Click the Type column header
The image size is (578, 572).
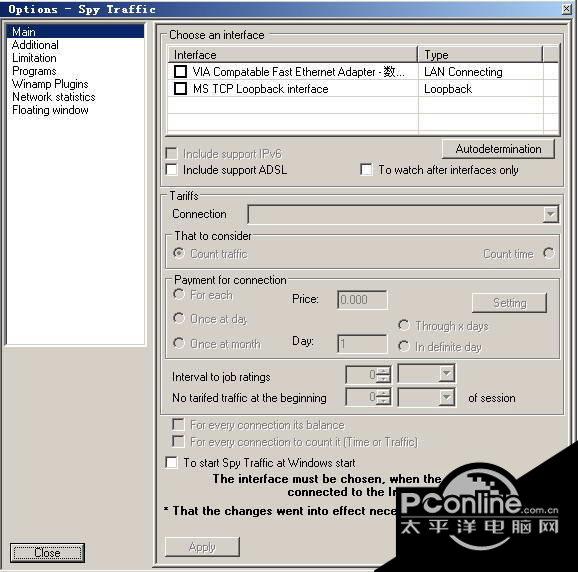tap(481, 55)
